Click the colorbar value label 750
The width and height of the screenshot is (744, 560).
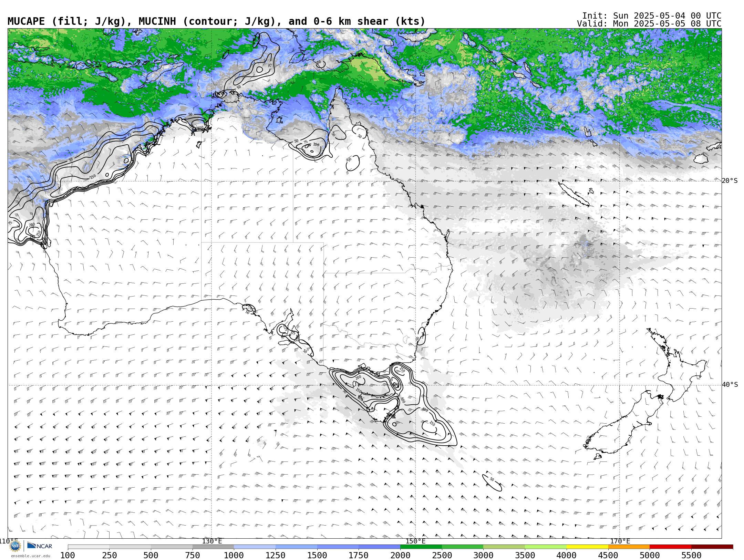click(193, 556)
